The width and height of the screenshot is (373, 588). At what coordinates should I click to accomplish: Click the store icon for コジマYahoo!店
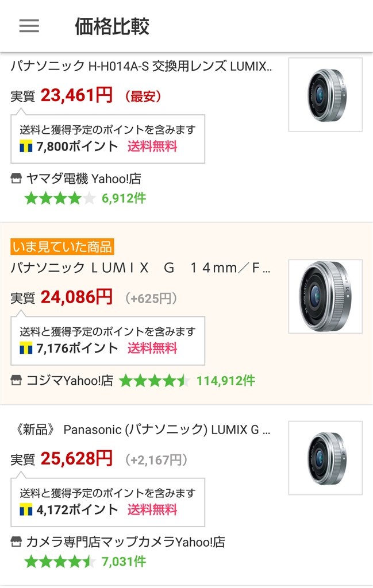(16, 381)
